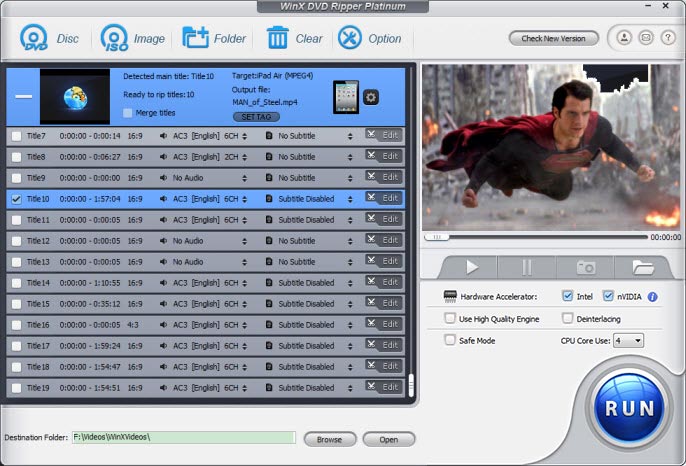Screen dimensions: 686x466
Task: Click Title15 subtitle icon
Action: (269, 304)
